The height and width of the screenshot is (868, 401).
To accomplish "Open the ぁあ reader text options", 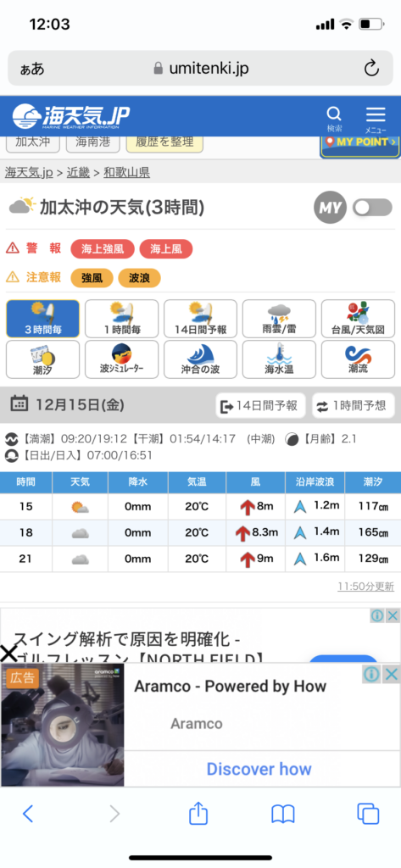I will [x=32, y=69].
